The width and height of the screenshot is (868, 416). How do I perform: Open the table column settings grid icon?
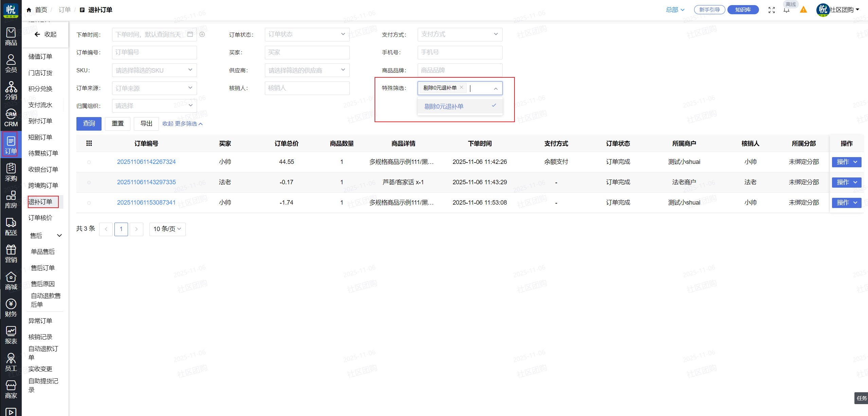pos(89,143)
